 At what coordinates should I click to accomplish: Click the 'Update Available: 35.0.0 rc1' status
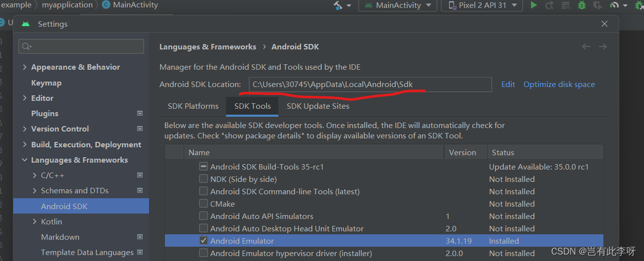point(539,167)
